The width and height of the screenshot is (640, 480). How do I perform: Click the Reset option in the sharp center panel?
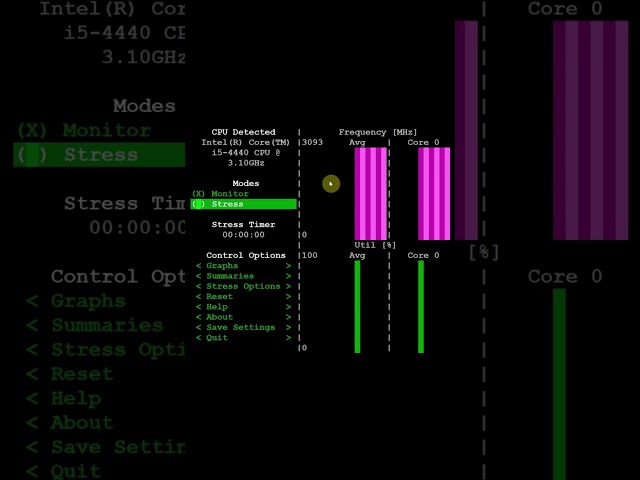[244, 296]
